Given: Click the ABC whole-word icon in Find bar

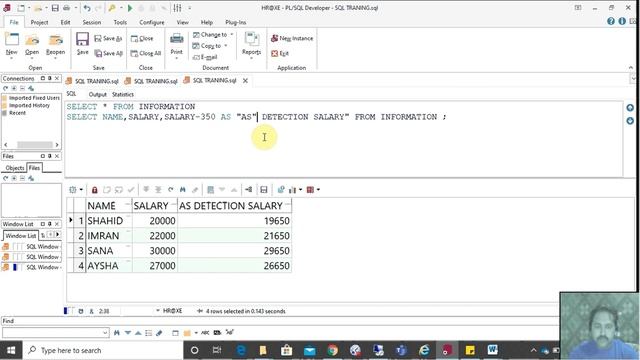Looking at the screenshot, I should [205, 333].
